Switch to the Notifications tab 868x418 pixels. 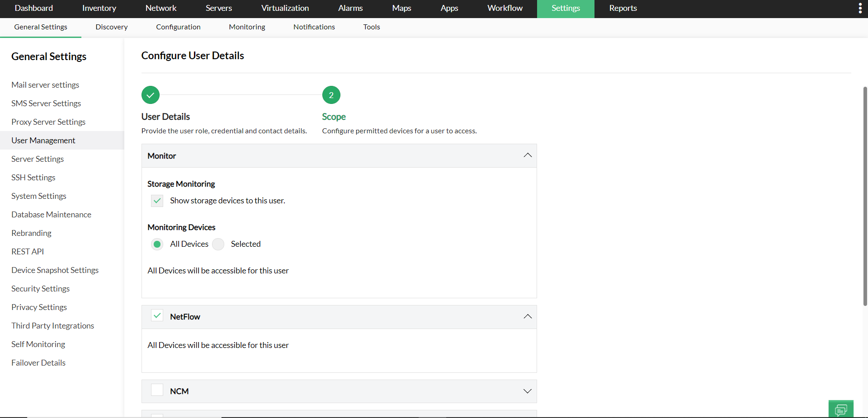pyautogui.click(x=314, y=27)
